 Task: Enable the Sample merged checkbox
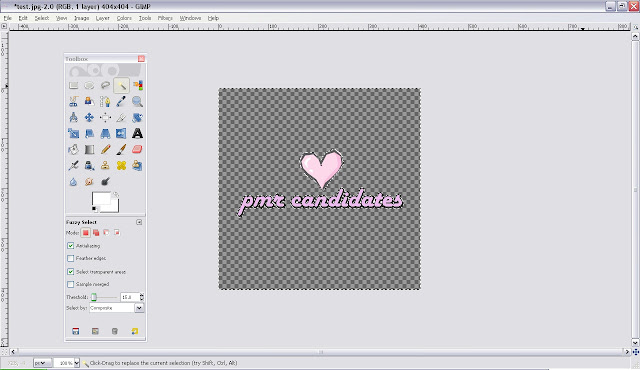click(x=71, y=284)
